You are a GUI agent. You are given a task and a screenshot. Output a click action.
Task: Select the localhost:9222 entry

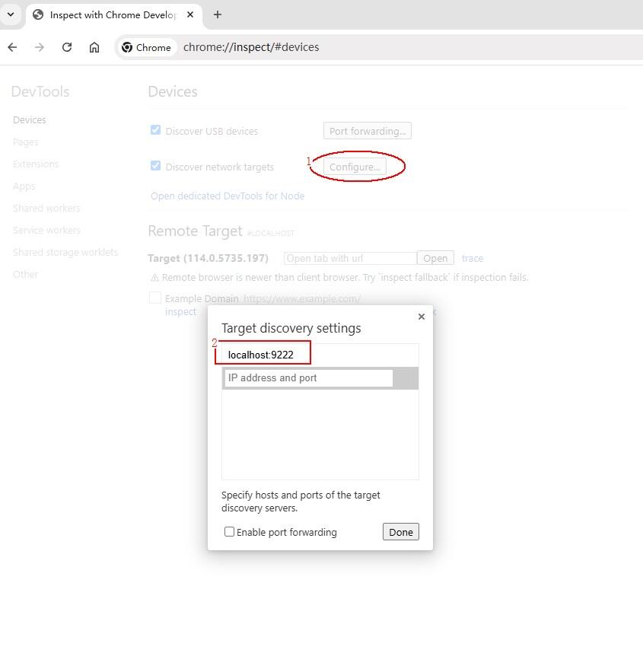click(x=261, y=355)
